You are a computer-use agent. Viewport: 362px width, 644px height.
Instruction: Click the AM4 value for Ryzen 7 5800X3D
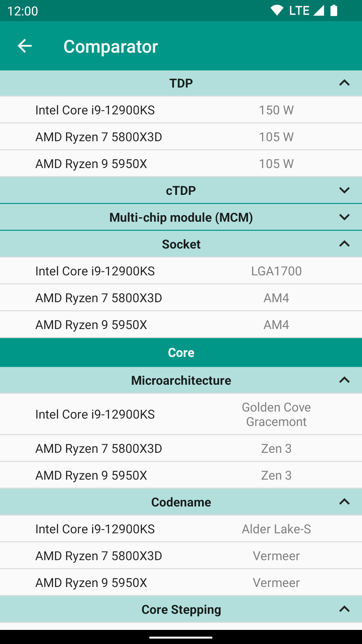[x=276, y=298]
